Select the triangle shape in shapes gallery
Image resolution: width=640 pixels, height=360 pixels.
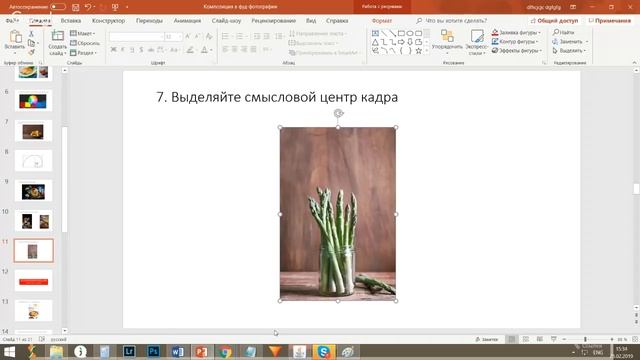coord(375,42)
